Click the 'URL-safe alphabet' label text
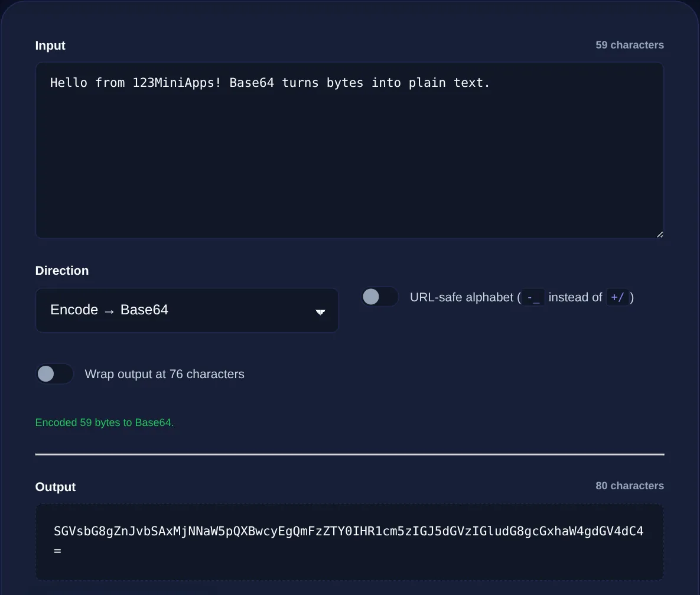 coord(461,298)
